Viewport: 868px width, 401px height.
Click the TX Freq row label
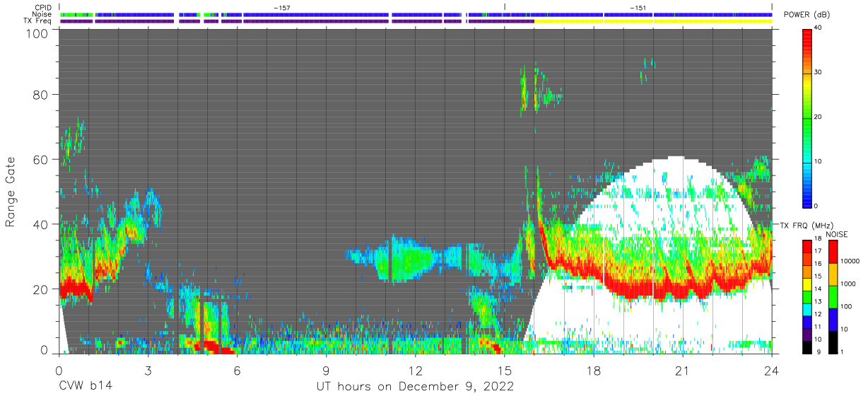pos(38,21)
